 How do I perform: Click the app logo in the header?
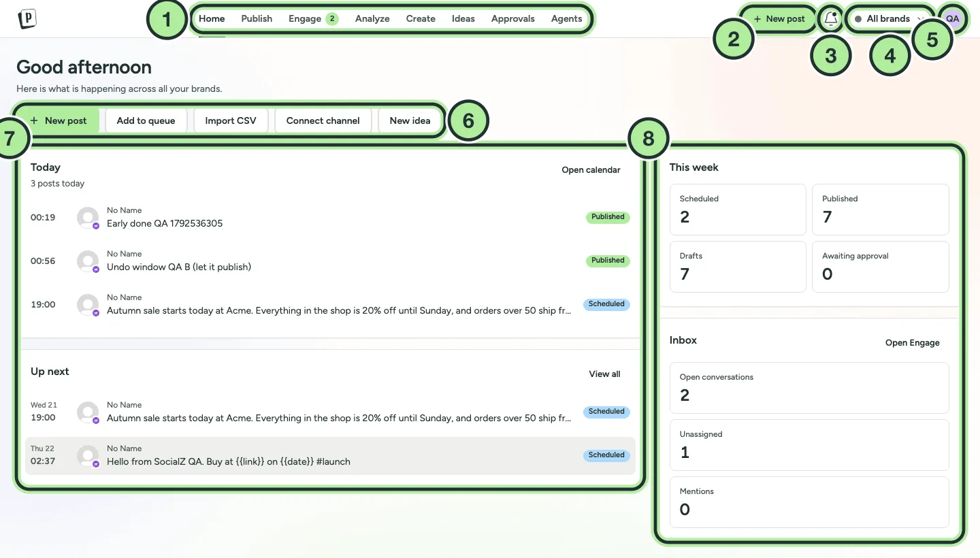[27, 19]
